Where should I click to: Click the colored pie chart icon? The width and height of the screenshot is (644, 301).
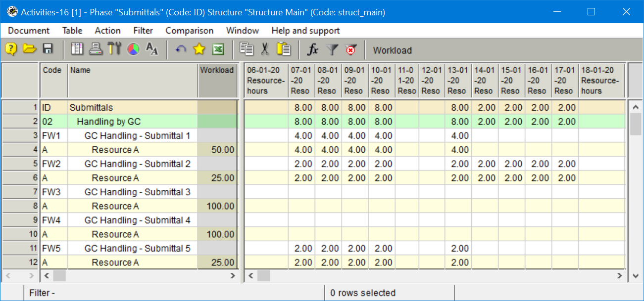(x=133, y=49)
